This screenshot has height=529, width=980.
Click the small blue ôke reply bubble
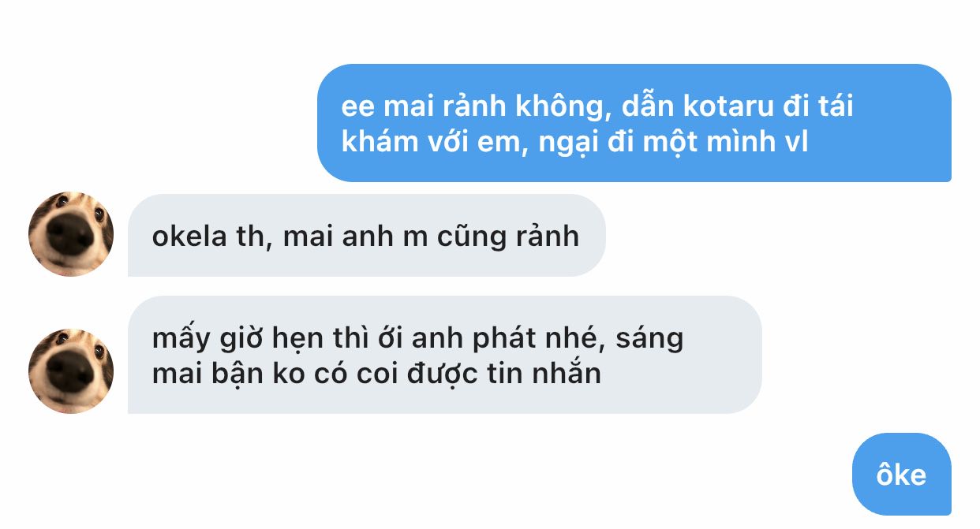pyautogui.click(x=902, y=474)
